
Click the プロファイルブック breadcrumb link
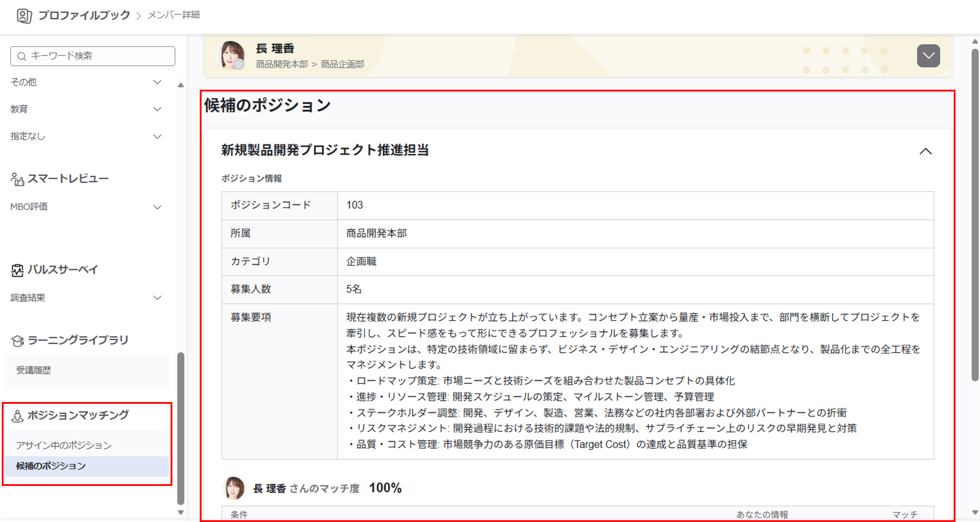[x=84, y=15]
